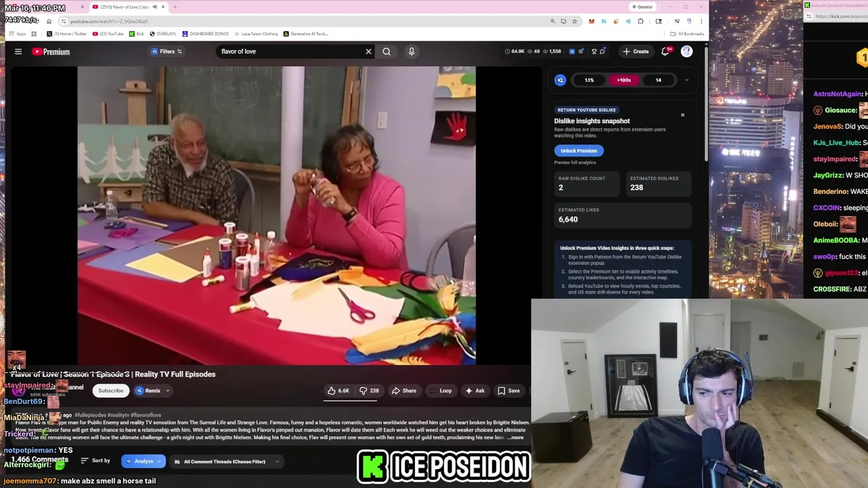Expand description with '...more'

(515, 438)
